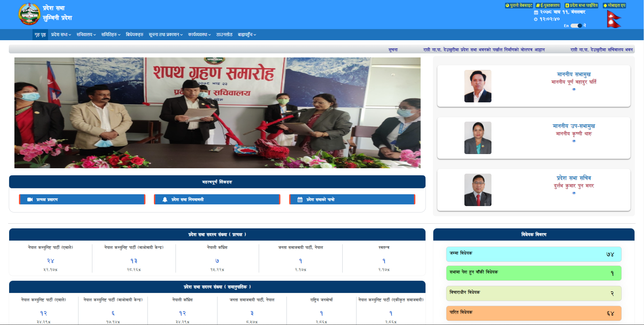Image resolution: width=644 pixels, height=325 pixels.
Task: Click the Android icon on मोबाइल एप
Action: [605, 5]
